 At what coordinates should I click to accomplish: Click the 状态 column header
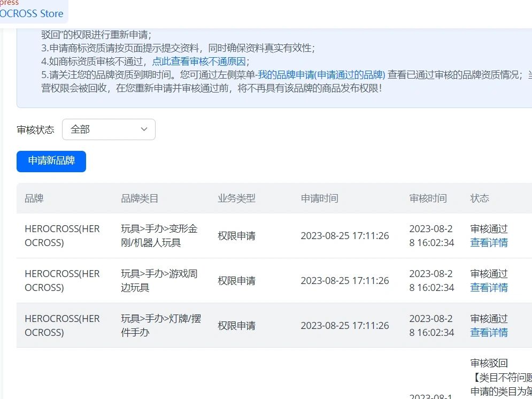480,198
